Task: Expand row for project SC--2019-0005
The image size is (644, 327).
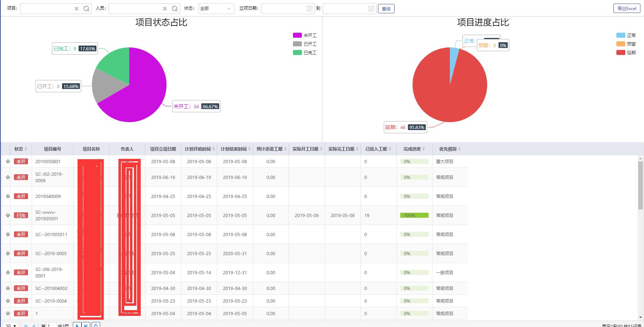Action: [x=8, y=253]
